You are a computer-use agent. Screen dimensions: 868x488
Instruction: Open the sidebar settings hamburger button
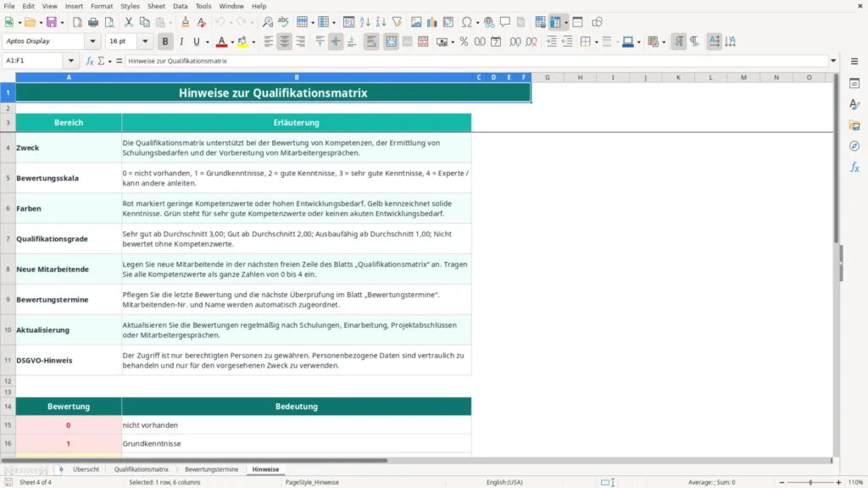tap(854, 61)
